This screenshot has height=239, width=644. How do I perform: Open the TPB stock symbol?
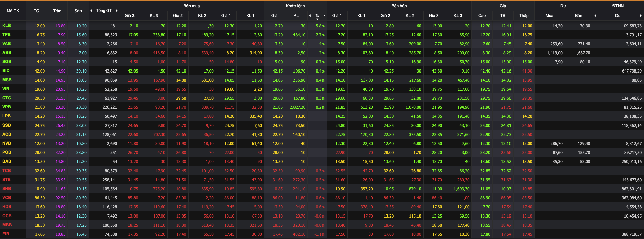tap(6, 35)
